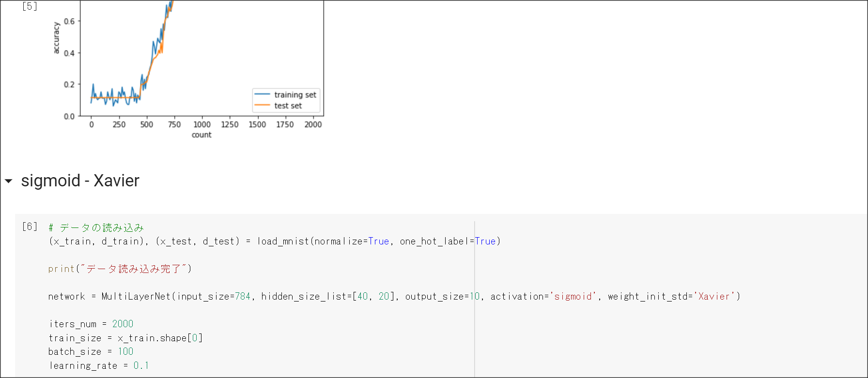Click the normalize=True argument
This screenshot has height=378, width=868.
click(x=352, y=241)
